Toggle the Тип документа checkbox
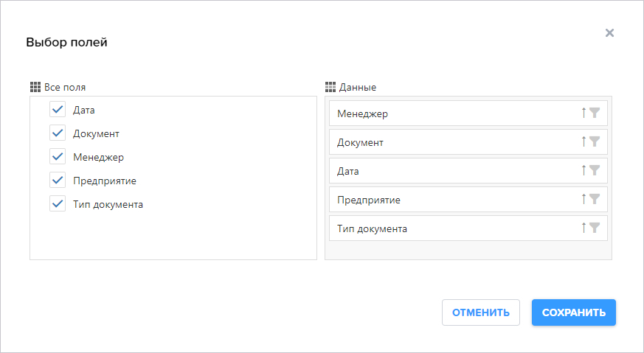Screen dimensions: 644x353 click(58, 204)
